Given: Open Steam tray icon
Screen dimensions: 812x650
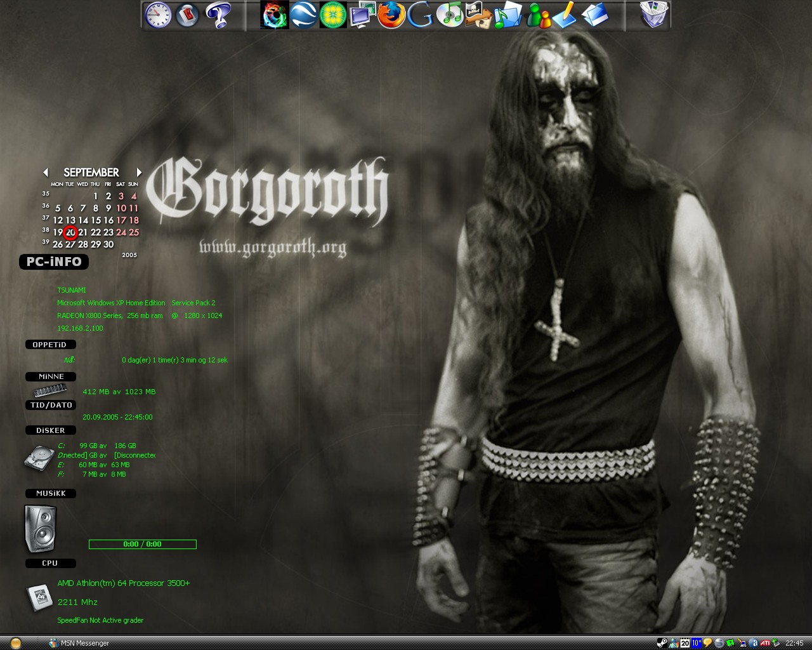Looking at the screenshot, I should point(662,643).
